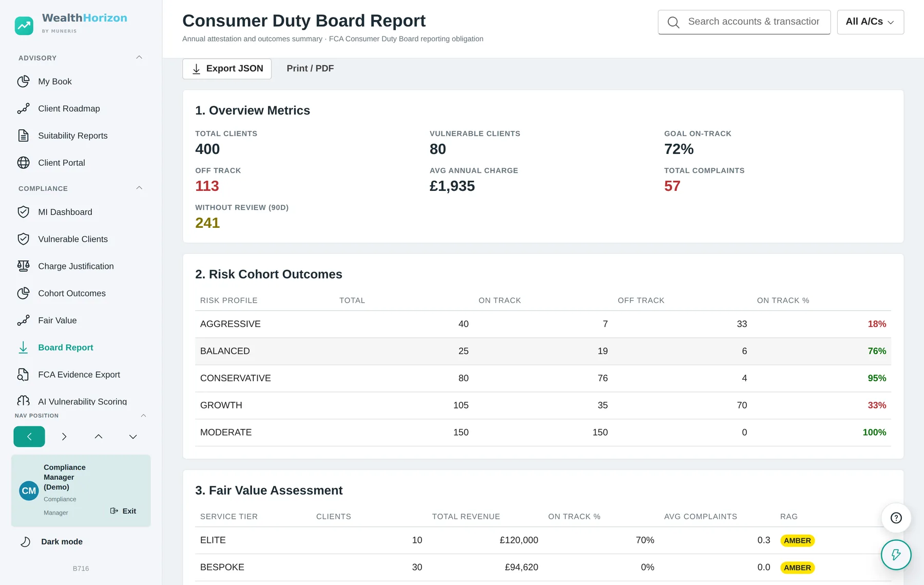
Task: Click the WealthHorizon logo icon
Action: click(24, 26)
